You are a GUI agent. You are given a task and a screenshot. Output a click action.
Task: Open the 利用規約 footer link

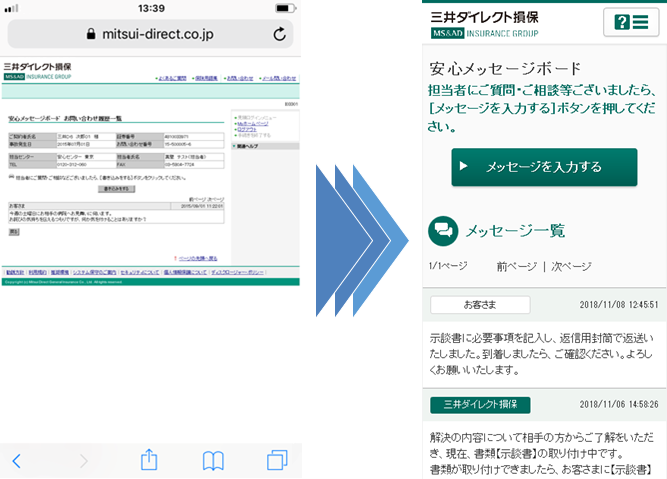37,272
